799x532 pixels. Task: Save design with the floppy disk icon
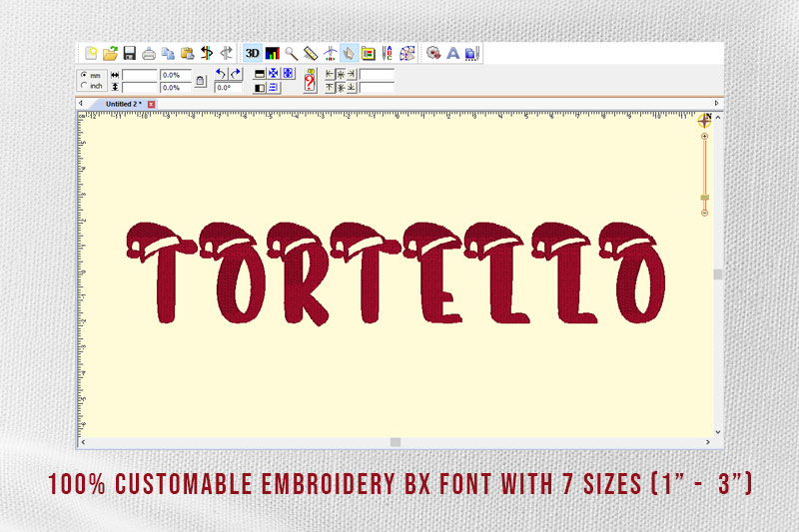point(130,53)
